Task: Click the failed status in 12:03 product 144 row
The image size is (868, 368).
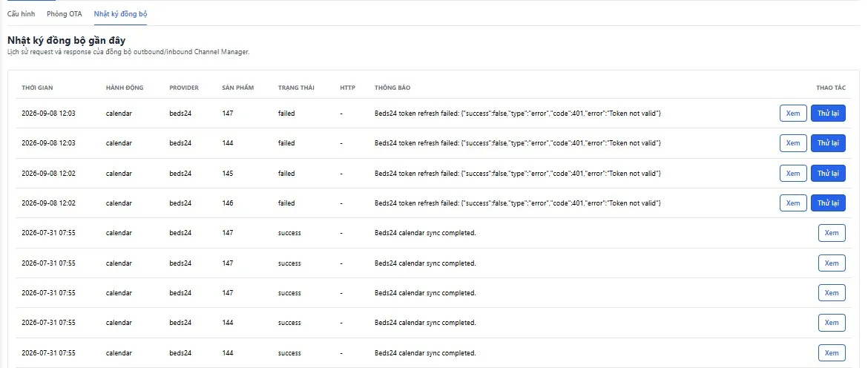Action: (x=286, y=142)
